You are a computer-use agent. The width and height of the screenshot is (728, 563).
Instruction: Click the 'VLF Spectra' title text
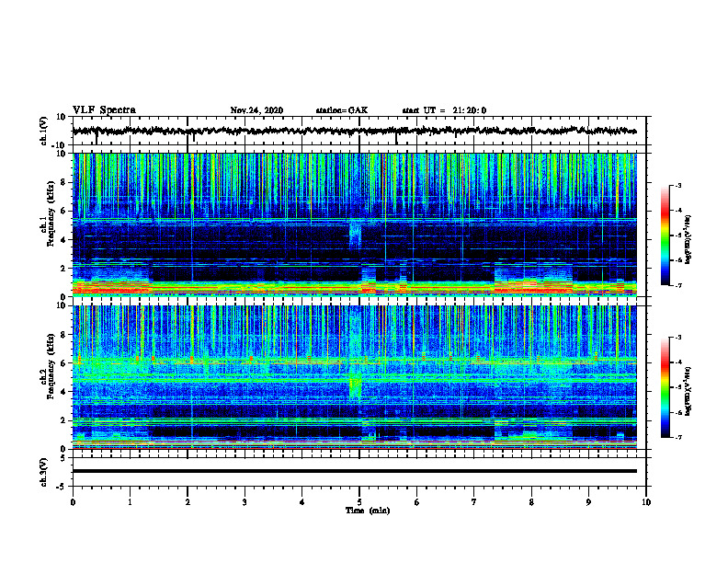pyautogui.click(x=104, y=110)
